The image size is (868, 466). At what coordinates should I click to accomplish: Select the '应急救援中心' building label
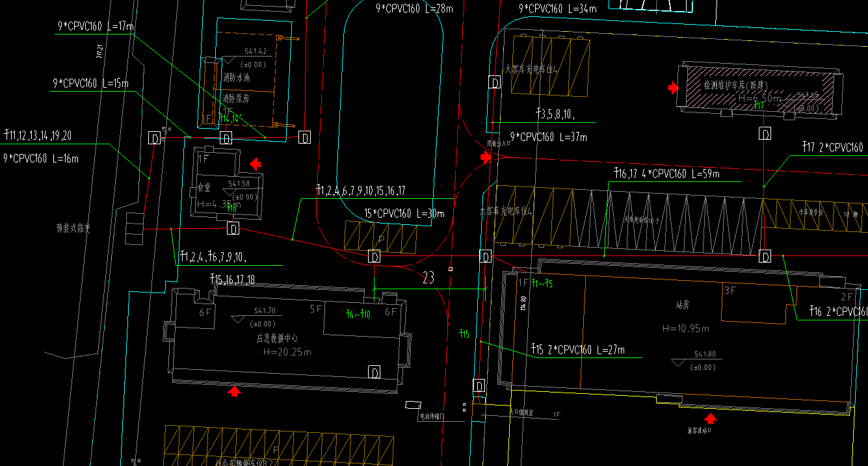278,339
